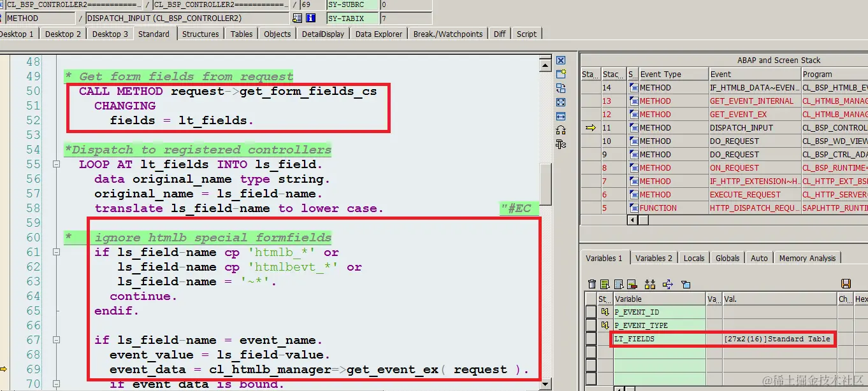
Task: Click the navigate icon for stack level 14
Action: point(633,88)
